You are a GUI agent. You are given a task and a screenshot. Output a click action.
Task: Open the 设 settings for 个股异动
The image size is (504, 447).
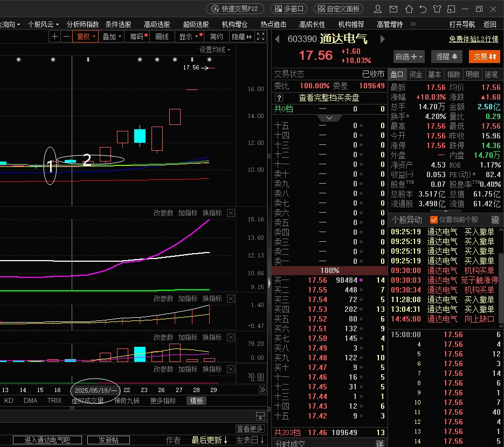495,220
